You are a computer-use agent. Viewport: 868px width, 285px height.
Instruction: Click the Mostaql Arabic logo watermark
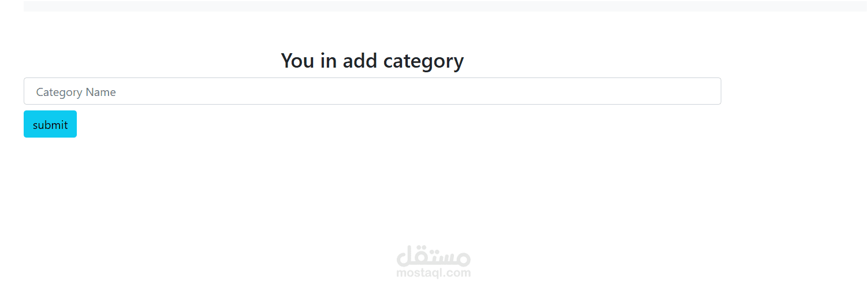click(x=434, y=256)
